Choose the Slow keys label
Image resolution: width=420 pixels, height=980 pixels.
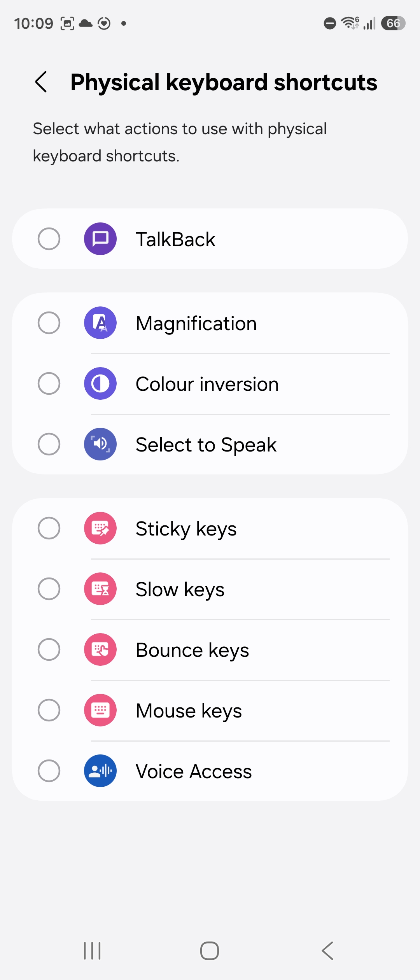[180, 590]
